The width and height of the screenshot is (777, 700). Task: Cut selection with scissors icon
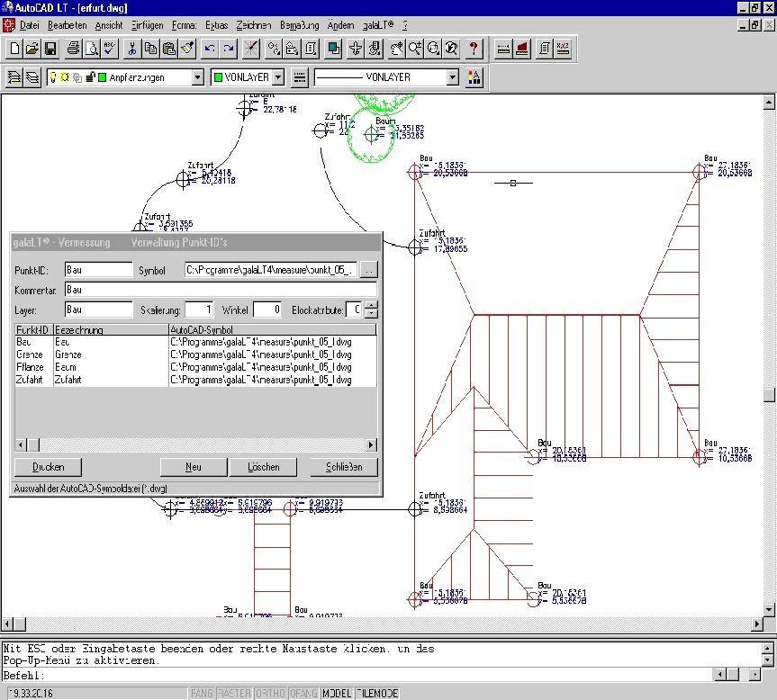click(x=131, y=49)
